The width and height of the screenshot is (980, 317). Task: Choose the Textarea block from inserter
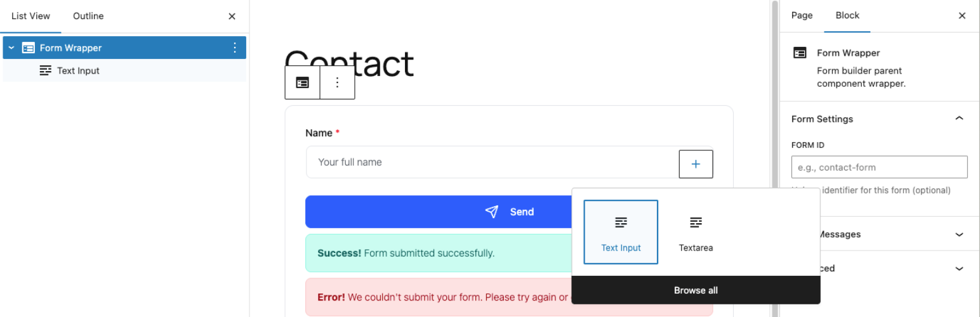click(696, 232)
